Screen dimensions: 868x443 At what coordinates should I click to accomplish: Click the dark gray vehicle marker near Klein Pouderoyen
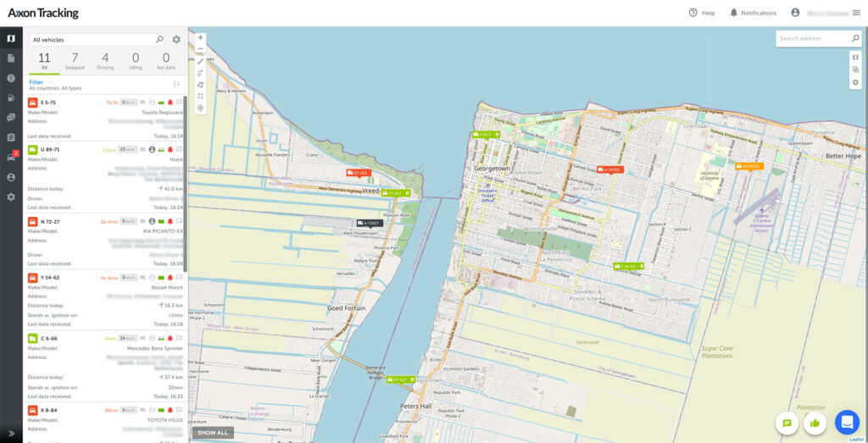tap(370, 223)
